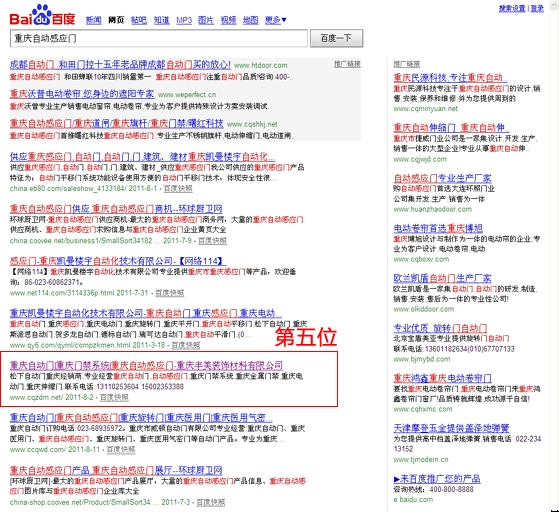Open the 新闻 tab

pos(93,20)
